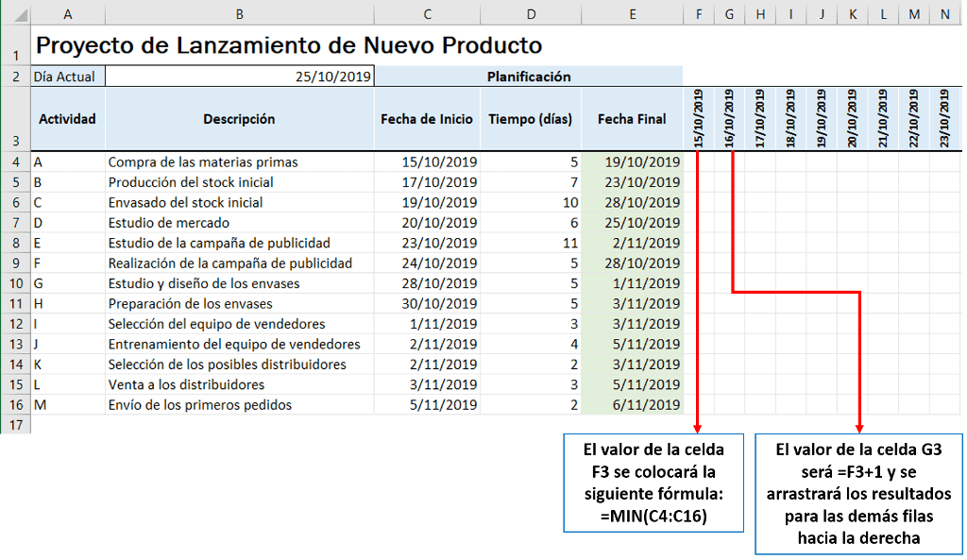Viewport: 967px width, 560px height.
Task: Select the rotated date header 20/10/2019
Action: pos(850,117)
